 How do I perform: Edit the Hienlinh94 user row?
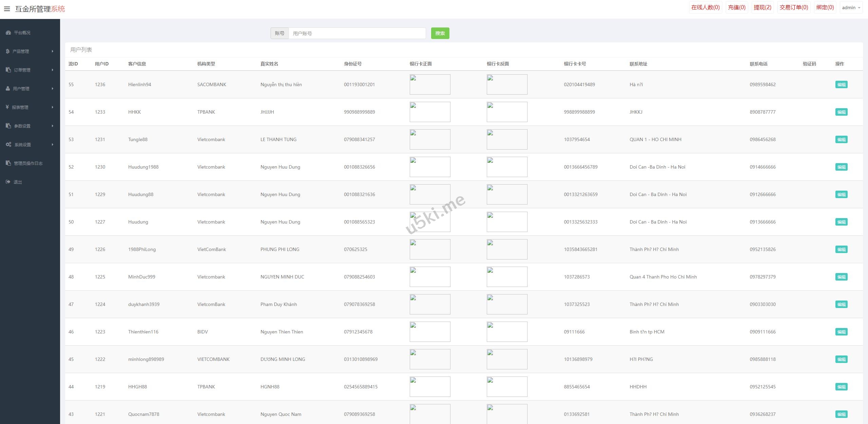click(x=841, y=84)
